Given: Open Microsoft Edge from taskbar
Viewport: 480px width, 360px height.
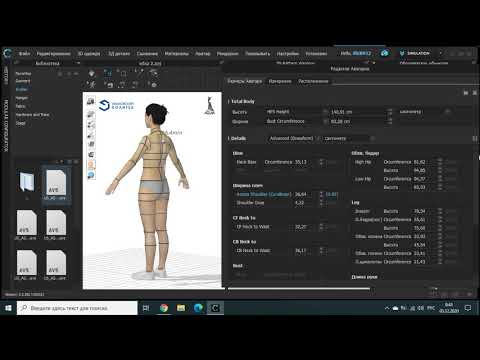Looking at the screenshot, I should [198, 308].
